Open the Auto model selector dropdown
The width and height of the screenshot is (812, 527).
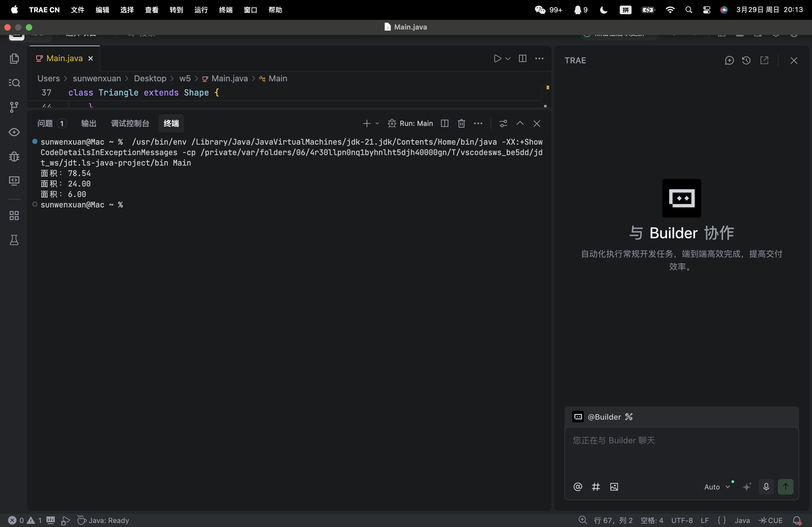click(717, 487)
